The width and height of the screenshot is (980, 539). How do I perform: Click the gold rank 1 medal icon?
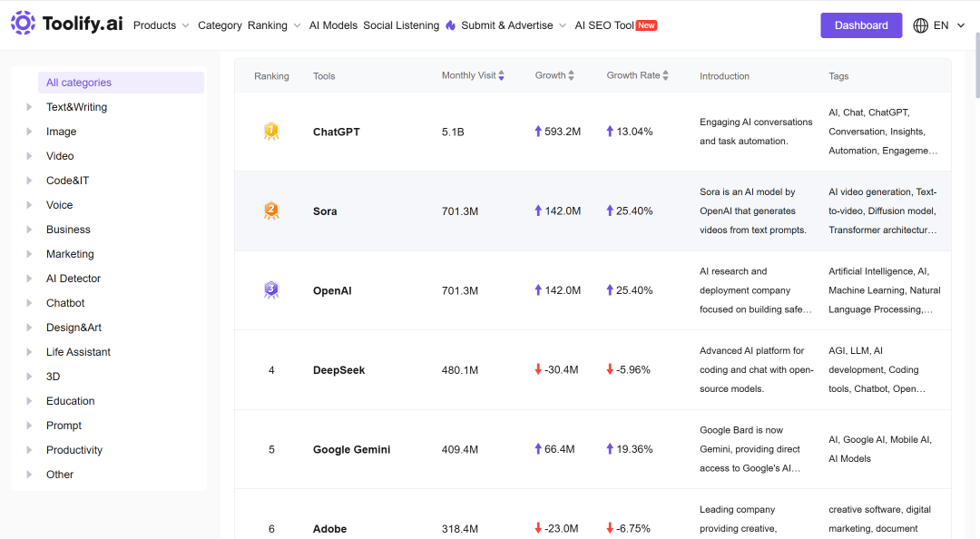pyautogui.click(x=271, y=132)
